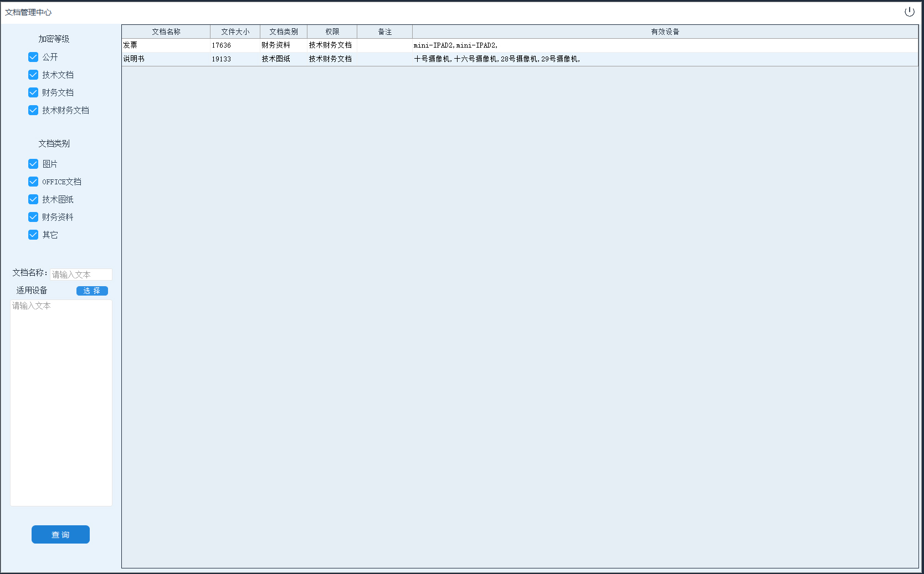Disable the 财务资料 checkbox
This screenshot has width=924, height=574.
pos(33,217)
